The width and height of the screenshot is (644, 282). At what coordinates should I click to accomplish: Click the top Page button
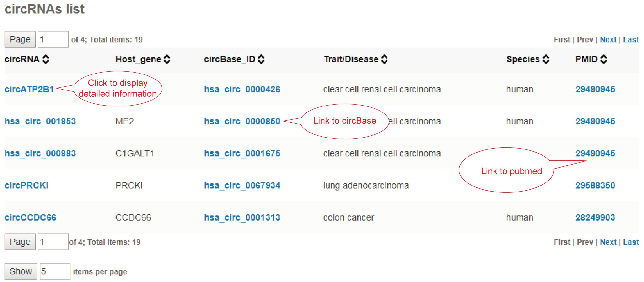pos(20,39)
